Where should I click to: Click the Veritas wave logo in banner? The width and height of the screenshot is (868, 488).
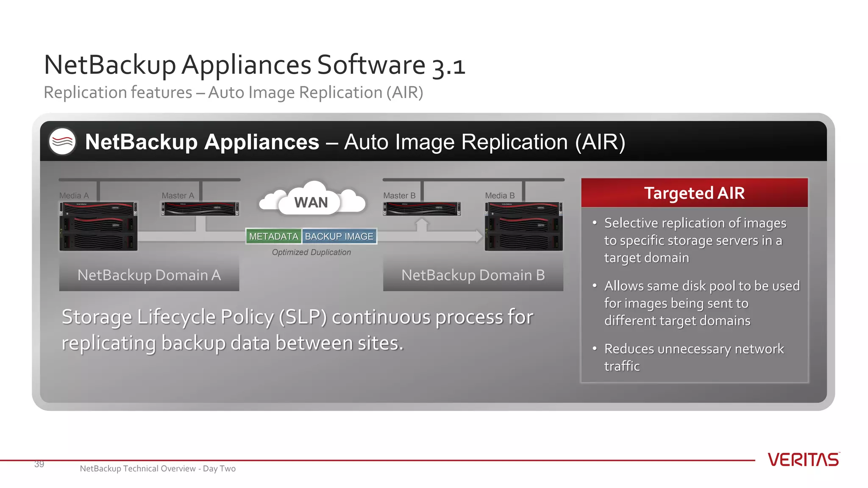pyautogui.click(x=62, y=141)
